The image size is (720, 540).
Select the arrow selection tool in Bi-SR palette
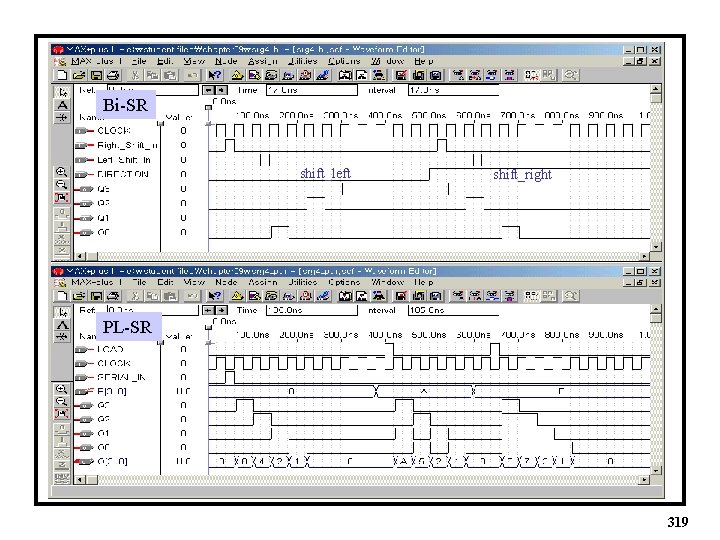click(x=62, y=92)
